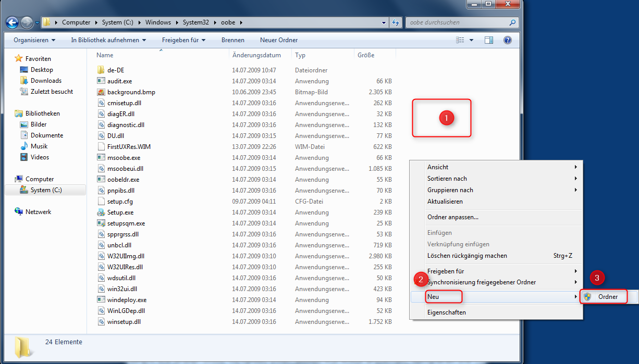Open the de-DE folder
Screen dimensions: 639x364
point(115,70)
